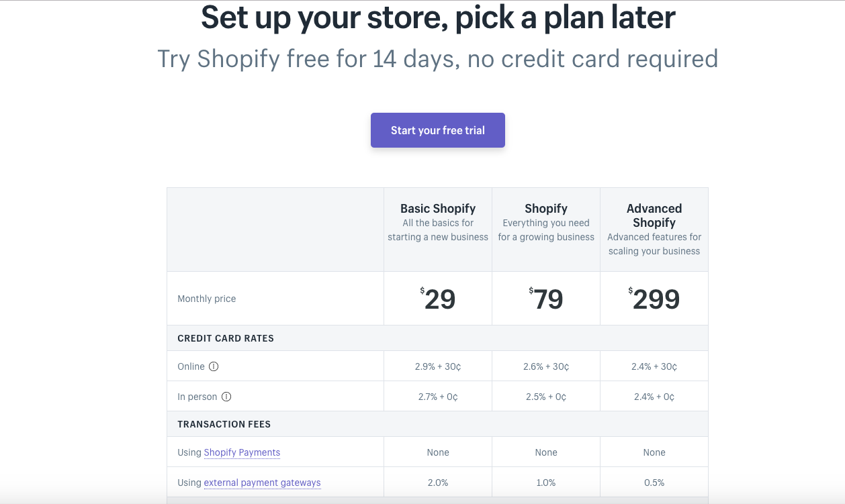Click 'Everything you need for a growing business'
The image size is (845, 504).
tap(546, 230)
